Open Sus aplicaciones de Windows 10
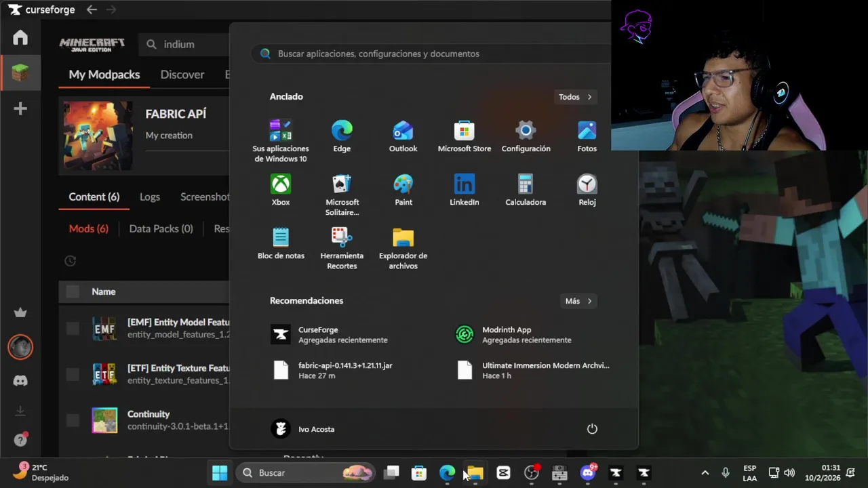 pyautogui.click(x=281, y=141)
